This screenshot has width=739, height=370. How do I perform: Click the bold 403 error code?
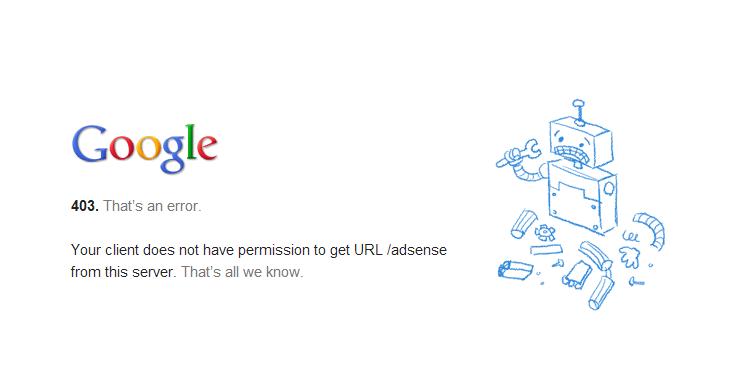(85, 206)
